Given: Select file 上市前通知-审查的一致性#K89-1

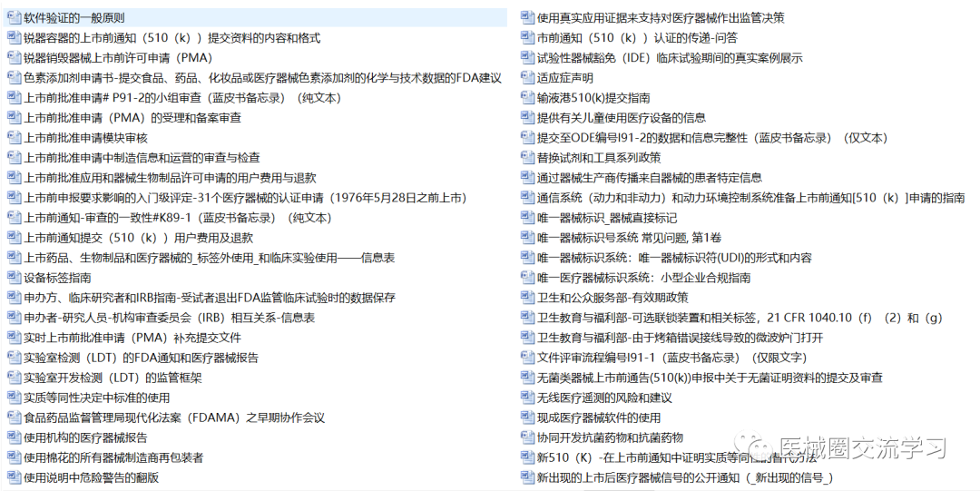Looking at the screenshot, I should pos(178,219).
